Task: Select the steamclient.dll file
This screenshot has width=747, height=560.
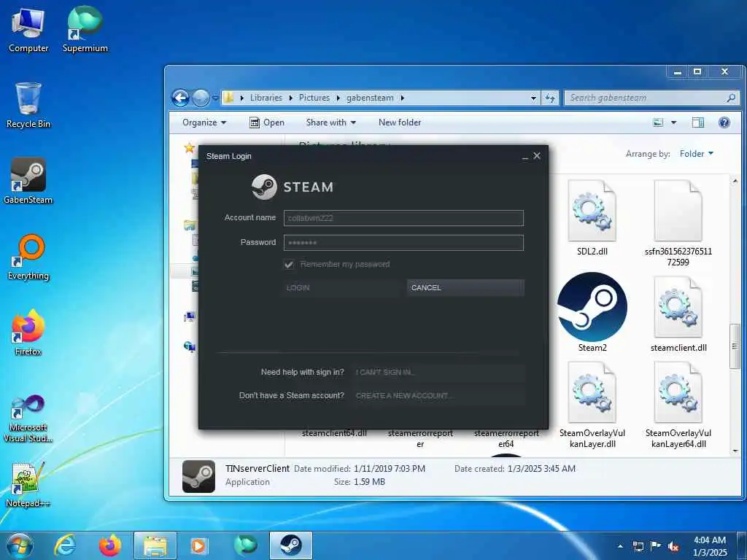Action: pos(678,314)
